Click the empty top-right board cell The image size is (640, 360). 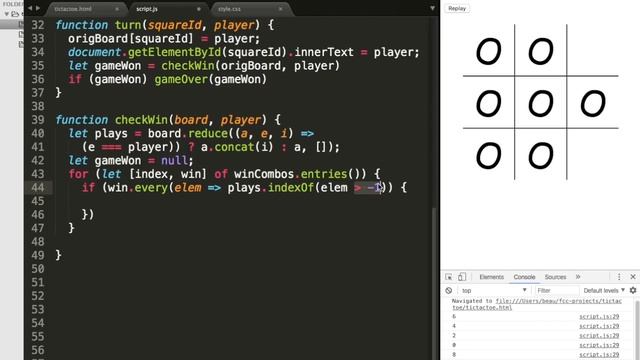click(x=593, y=51)
